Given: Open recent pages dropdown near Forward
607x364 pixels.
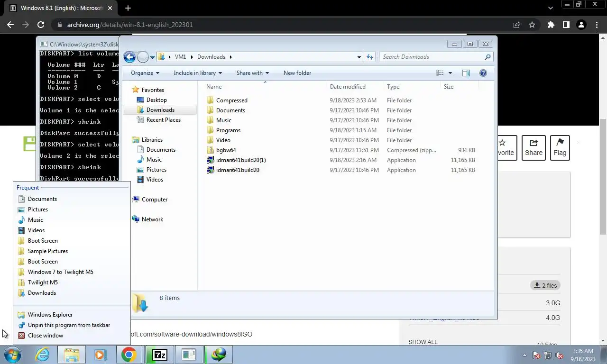Looking at the screenshot, I should tap(152, 57).
